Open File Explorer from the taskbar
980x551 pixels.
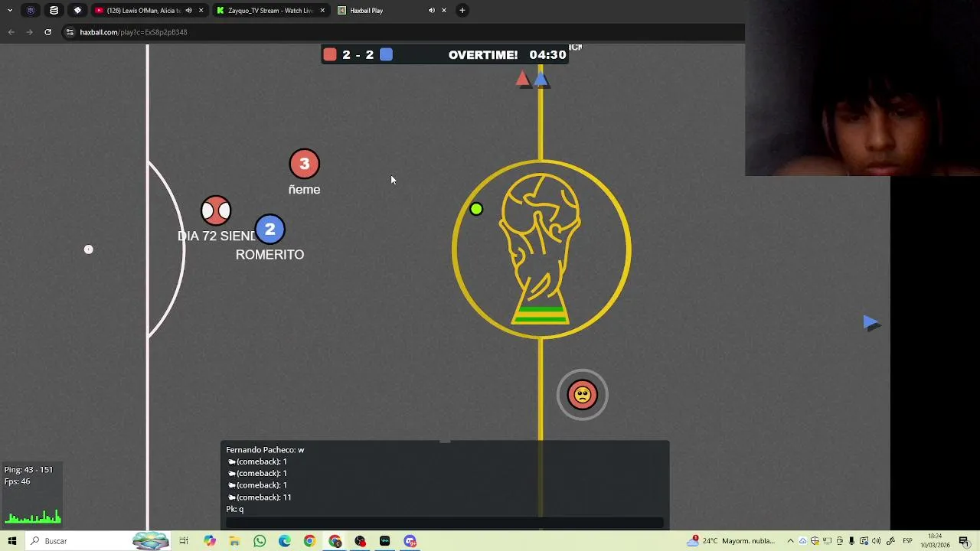pos(234,541)
